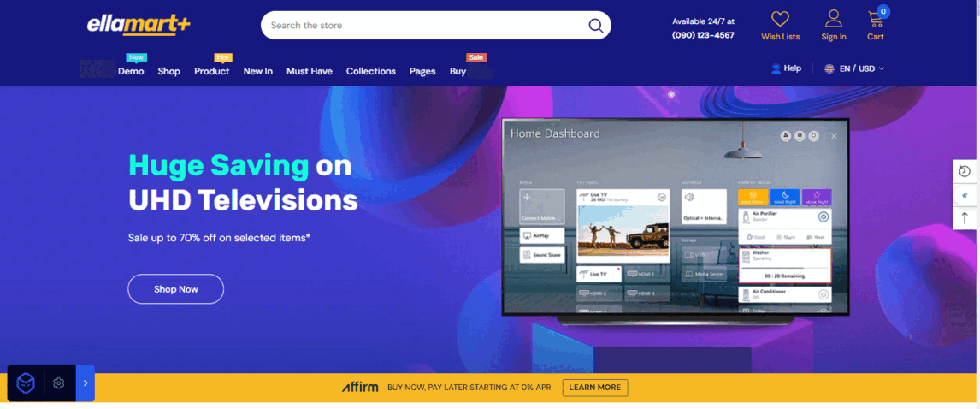This screenshot has width=980, height=409.
Task: Open the Collections menu
Action: (371, 71)
